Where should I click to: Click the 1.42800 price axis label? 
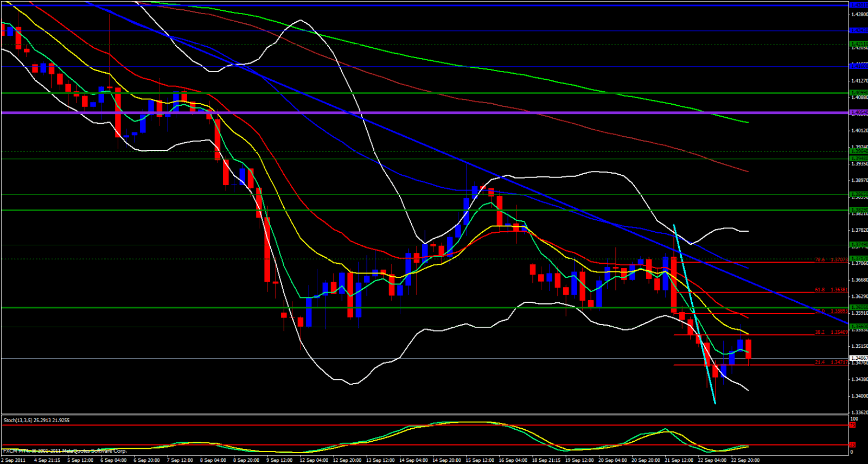[859, 15]
